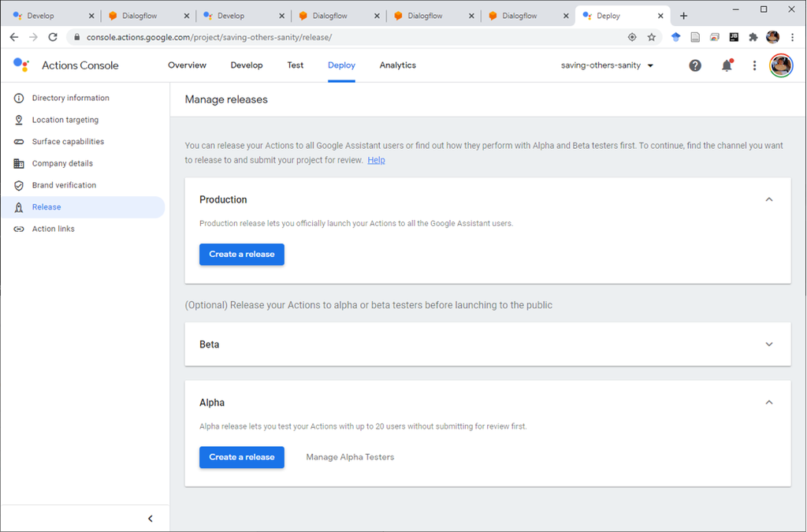The height and width of the screenshot is (532, 807).
Task: Close the active Deploy browser tab
Action: pos(661,16)
